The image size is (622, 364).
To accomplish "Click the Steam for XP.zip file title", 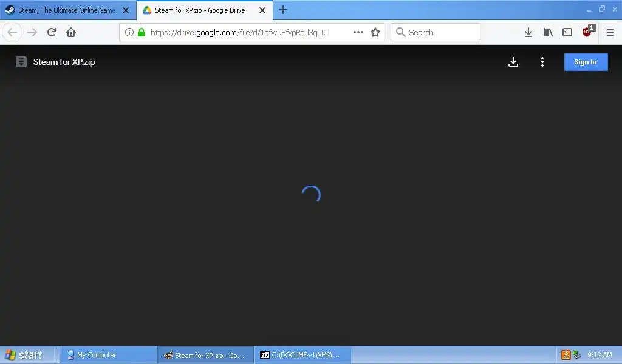I will [x=64, y=62].
